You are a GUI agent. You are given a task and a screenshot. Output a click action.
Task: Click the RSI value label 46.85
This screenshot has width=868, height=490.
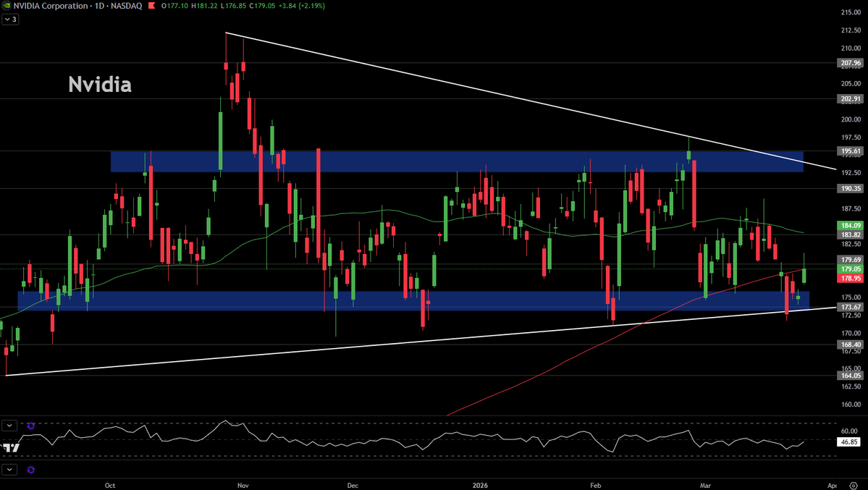point(849,442)
